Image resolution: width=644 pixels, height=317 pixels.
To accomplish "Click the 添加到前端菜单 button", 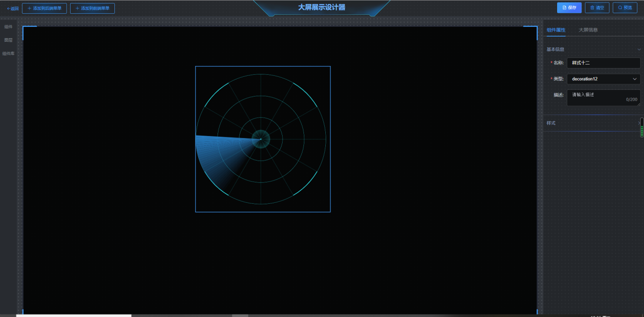I will click(x=92, y=8).
